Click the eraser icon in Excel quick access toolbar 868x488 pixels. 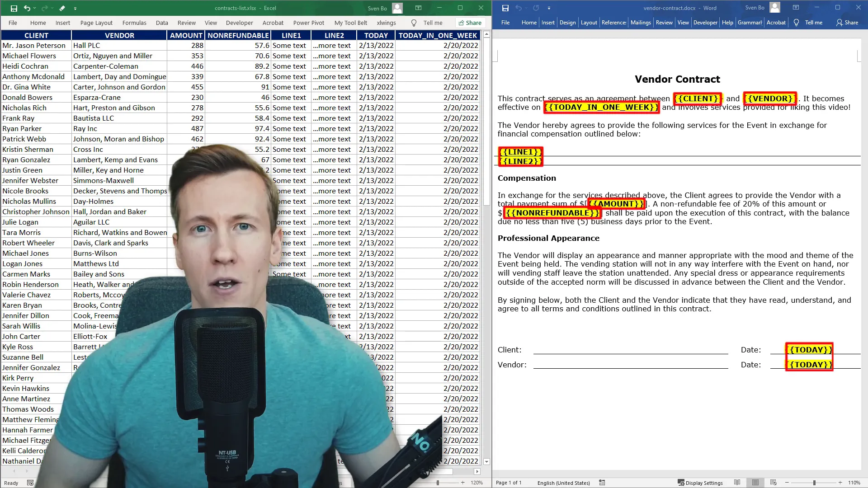click(62, 8)
